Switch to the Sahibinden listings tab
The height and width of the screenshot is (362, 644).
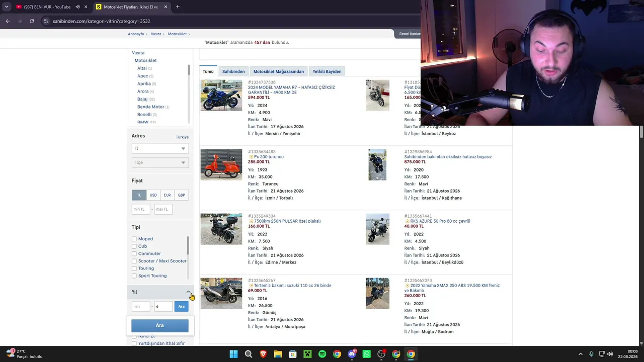[x=233, y=71]
